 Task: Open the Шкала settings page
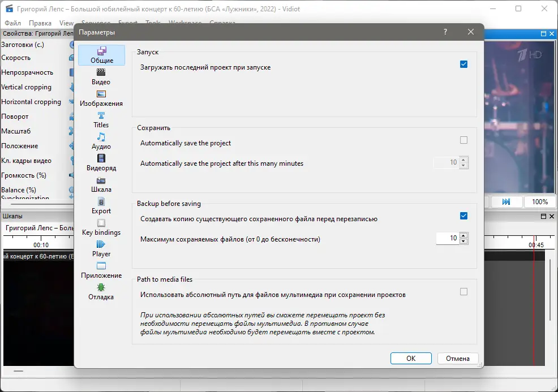click(x=101, y=184)
